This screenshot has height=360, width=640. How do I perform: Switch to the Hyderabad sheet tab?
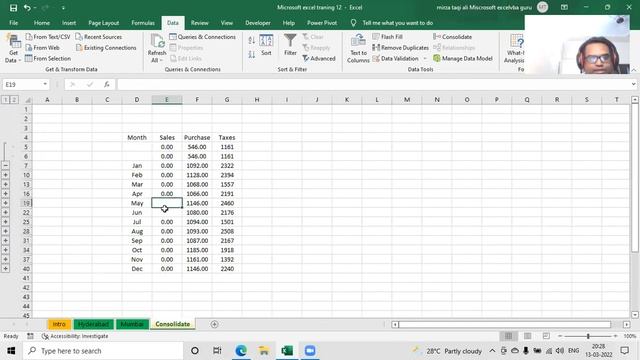93,324
